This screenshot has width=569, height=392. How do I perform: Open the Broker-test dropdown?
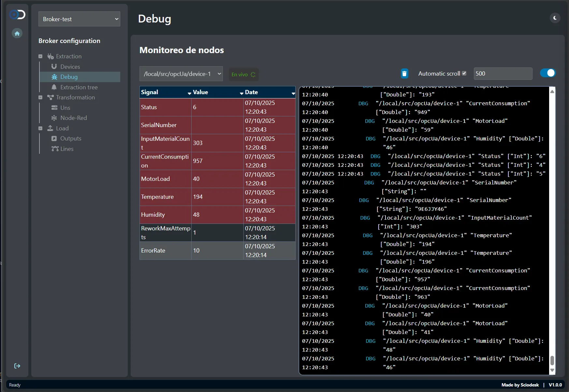[x=79, y=19]
